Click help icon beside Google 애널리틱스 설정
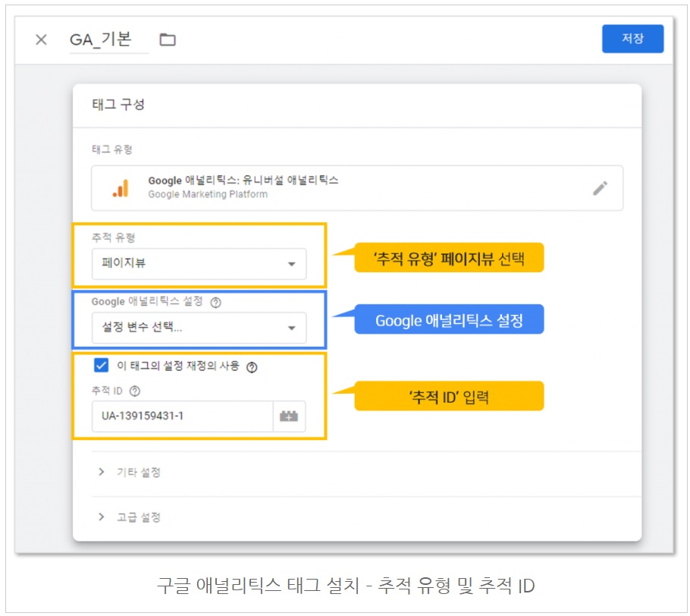The width and height of the screenshot is (690, 616). click(215, 303)
